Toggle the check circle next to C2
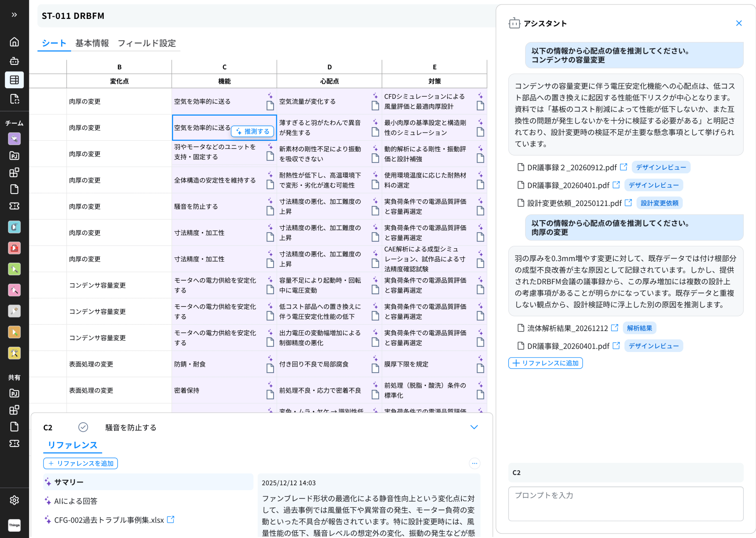 tap(83, 427)
